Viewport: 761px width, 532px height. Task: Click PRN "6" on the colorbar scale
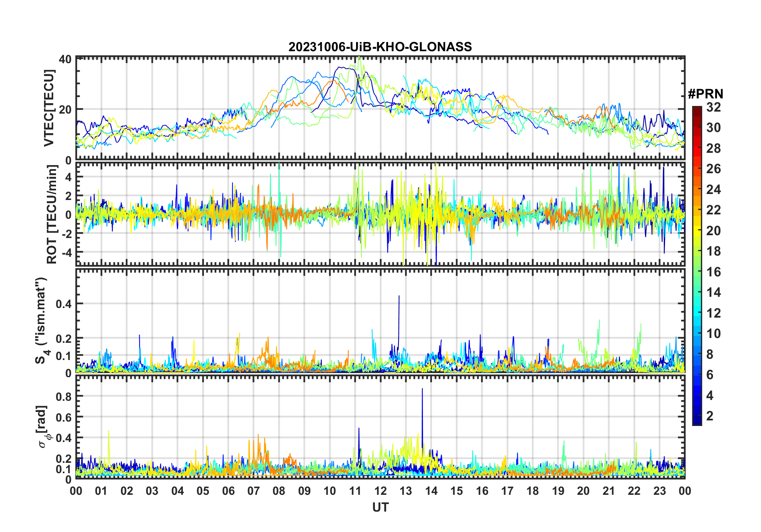point(710,375)
